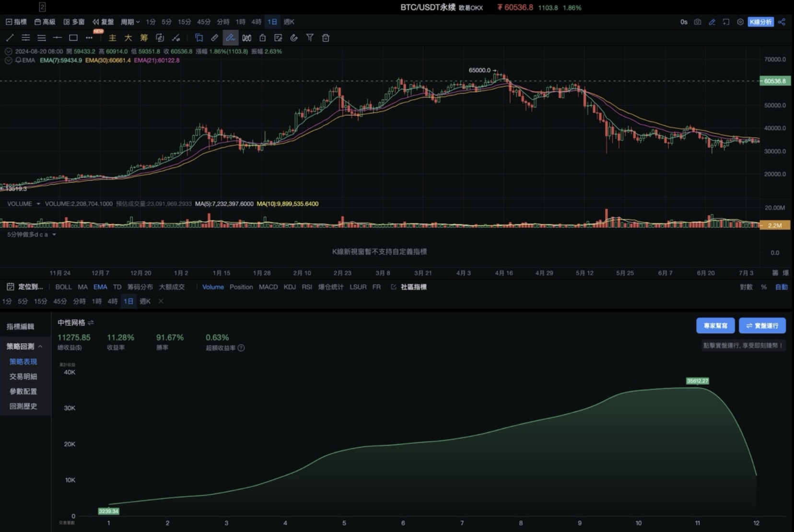The image size is (794, 532).
Task: Toggle the Volume sub-indicator
Action: click(x=213, y=287)
